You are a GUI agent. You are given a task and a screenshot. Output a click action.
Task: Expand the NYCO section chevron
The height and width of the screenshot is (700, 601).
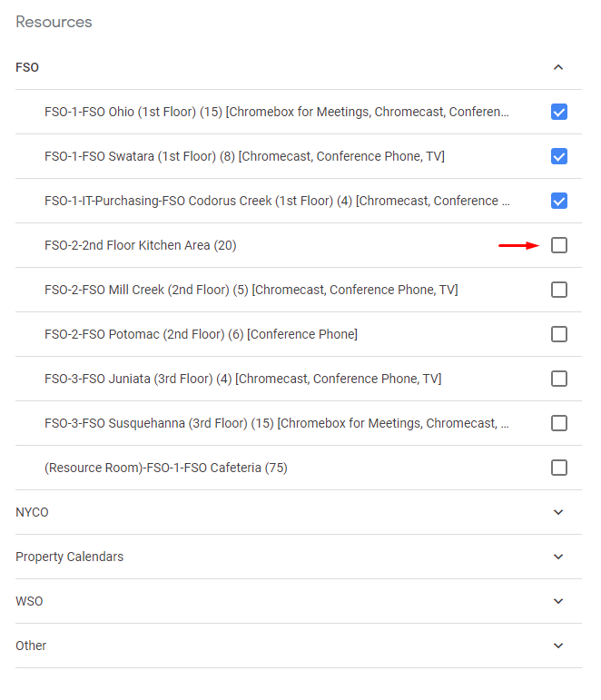(x=558, y=512)
